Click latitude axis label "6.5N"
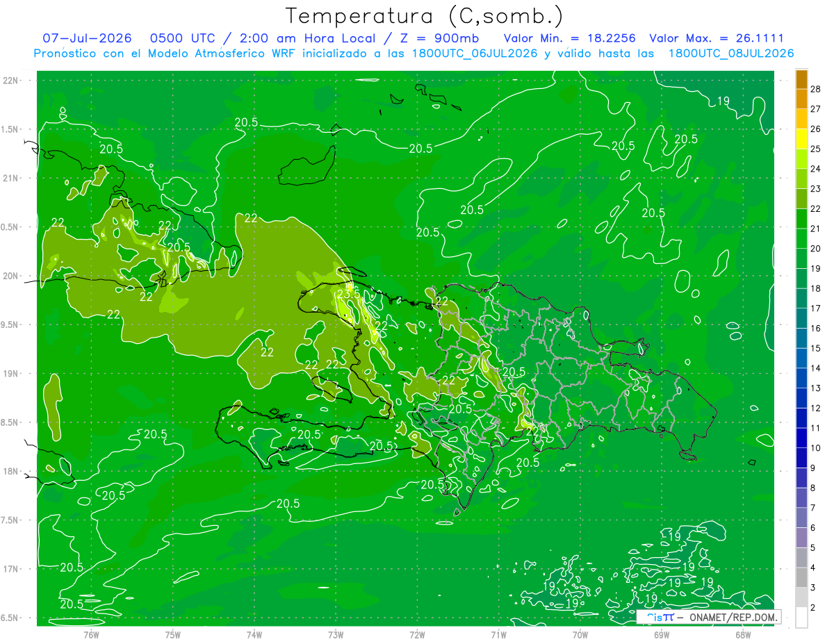Viewport: 834px width, 644px height. click(x=10, y=618)
